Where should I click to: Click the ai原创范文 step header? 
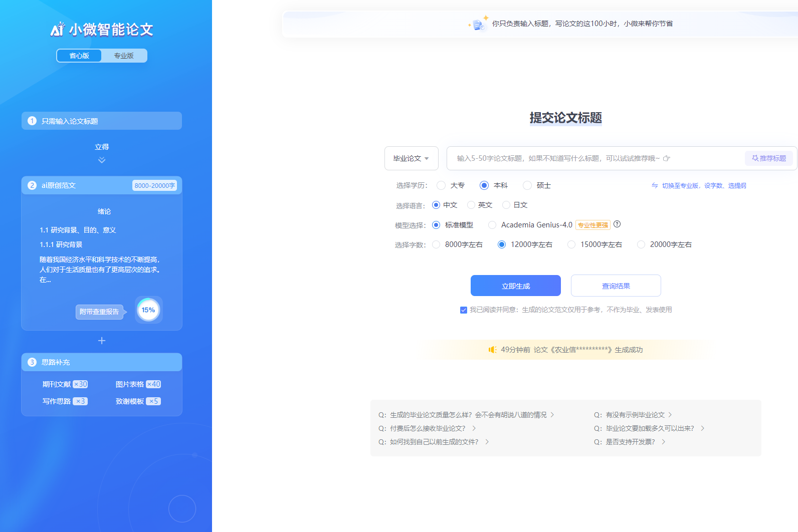click(102, 185)
